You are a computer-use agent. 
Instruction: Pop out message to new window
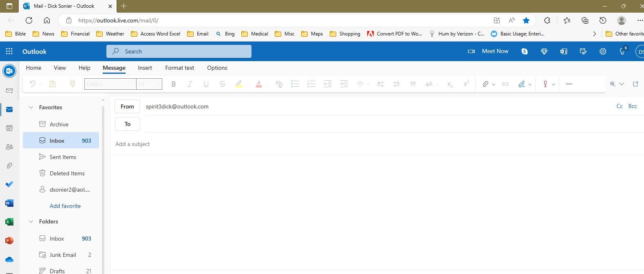(635, 84)
